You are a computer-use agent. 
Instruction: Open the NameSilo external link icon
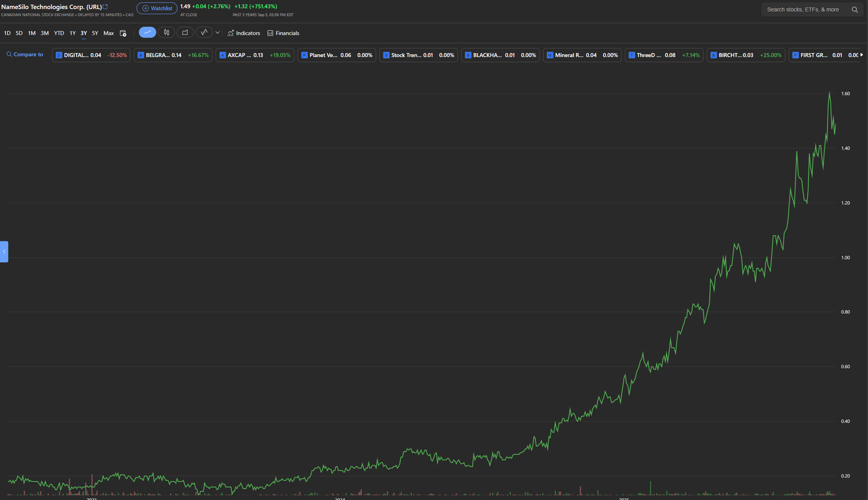tap(105, 7)
